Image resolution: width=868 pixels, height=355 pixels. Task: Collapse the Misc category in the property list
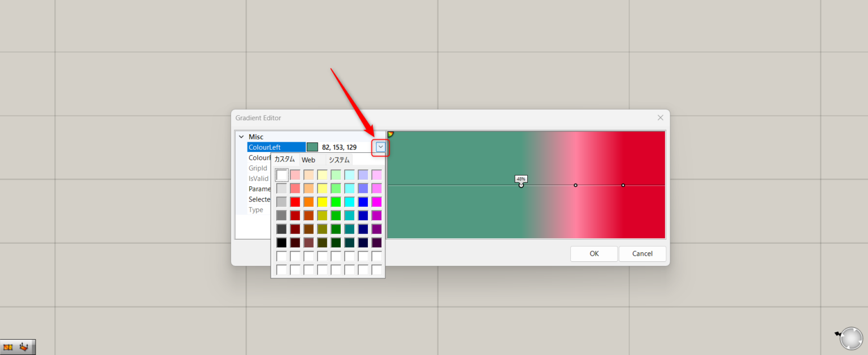tap(241, 137)
